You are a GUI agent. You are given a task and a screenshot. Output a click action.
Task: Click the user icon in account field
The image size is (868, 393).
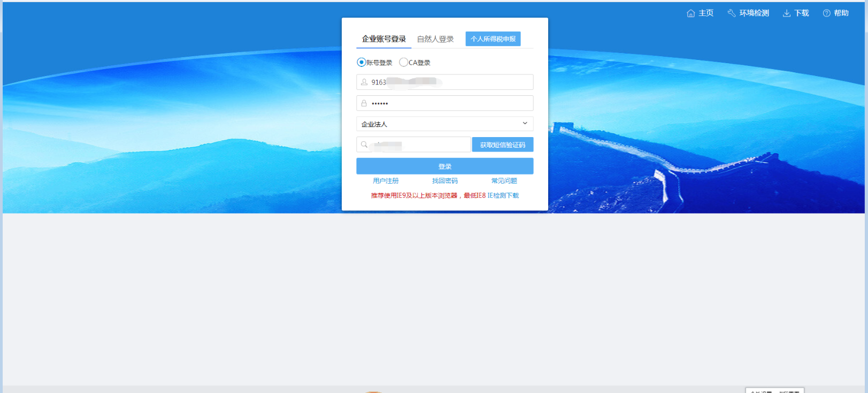point(364,82)
